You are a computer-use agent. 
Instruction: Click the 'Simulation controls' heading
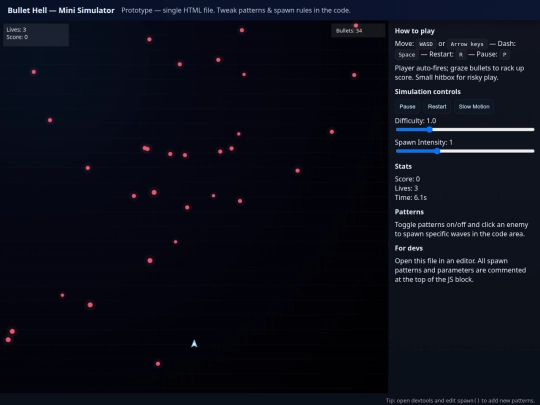pos(427,92)
